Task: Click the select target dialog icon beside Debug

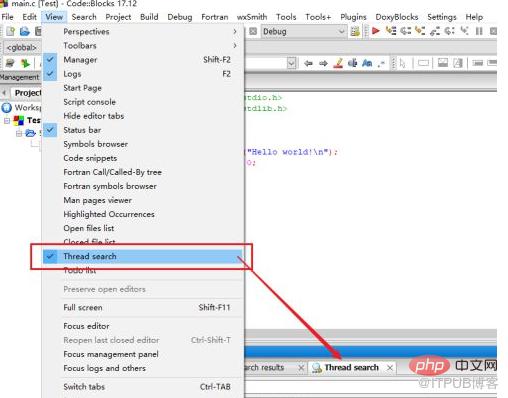Action: [355, 31]
